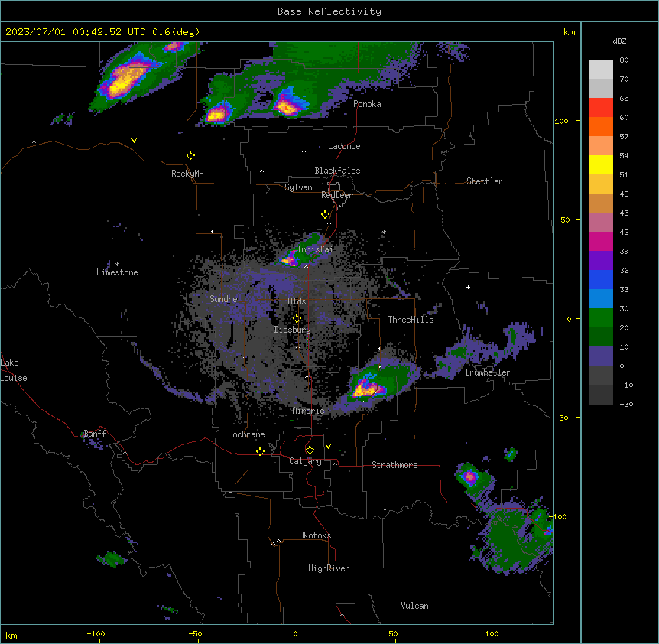Click the RockyMH label
Image resolution: width=659 pixels, height=644 pixels.
(x=187, y=174)
